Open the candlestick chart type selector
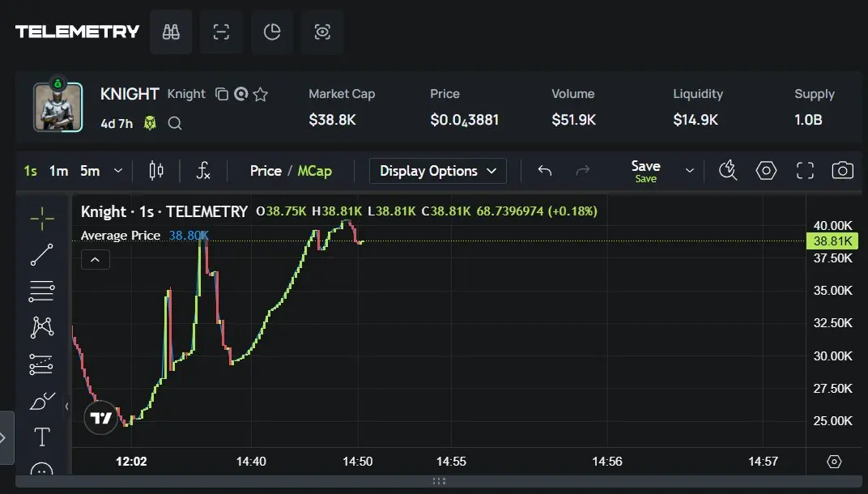This screenshot has height=494, width=868. coord(156,171)
